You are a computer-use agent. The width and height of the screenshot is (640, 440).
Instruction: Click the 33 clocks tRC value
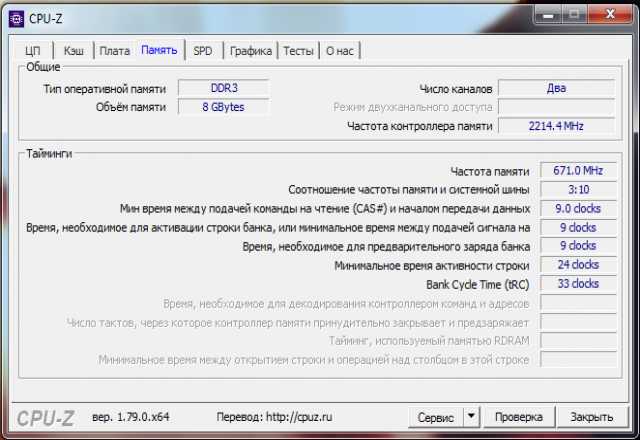tap(578, 284)
